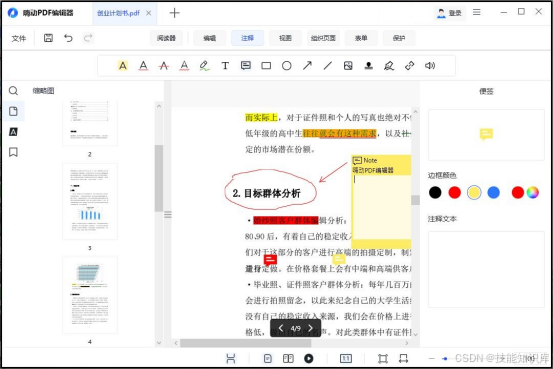553x369 pixels.
Task: Open the 文件 file menu
Action: point(19,38)
